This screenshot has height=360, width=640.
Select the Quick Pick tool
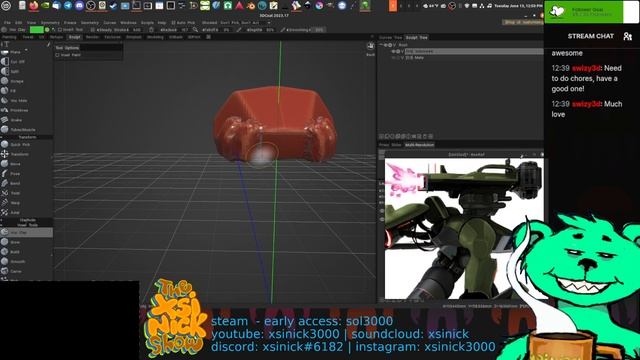(x=16, y=144)
